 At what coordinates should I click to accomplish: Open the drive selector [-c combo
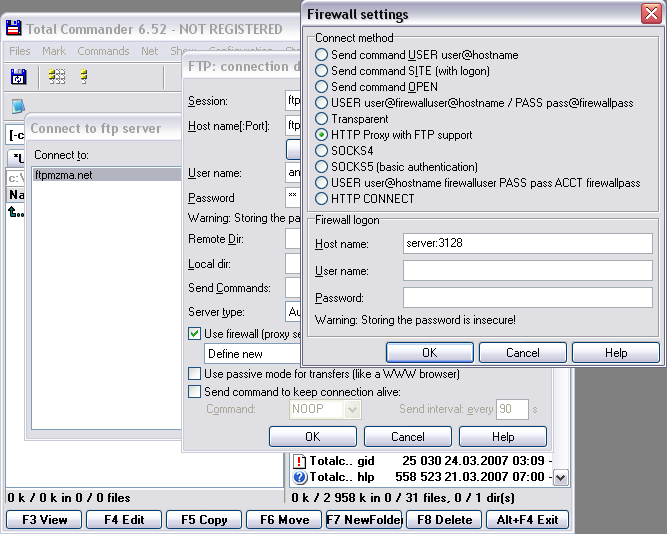pyautogui.click(x=16, y=135)
